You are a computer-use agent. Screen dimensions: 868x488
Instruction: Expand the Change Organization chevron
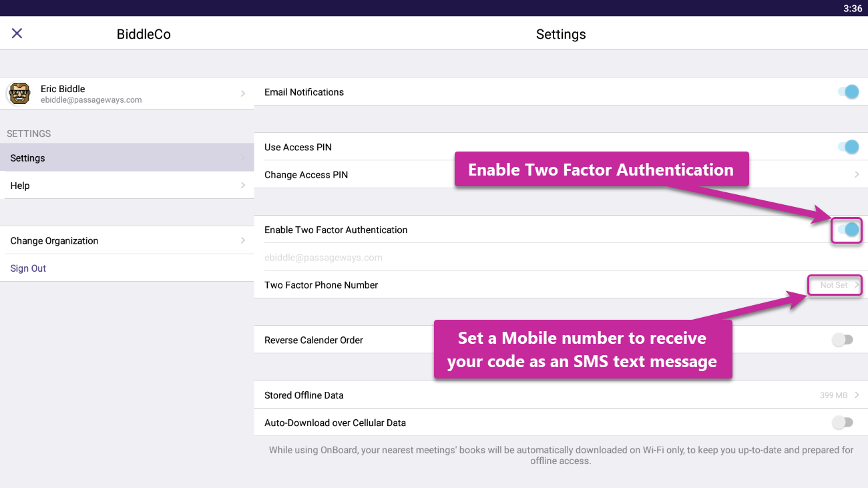[243, 240]
